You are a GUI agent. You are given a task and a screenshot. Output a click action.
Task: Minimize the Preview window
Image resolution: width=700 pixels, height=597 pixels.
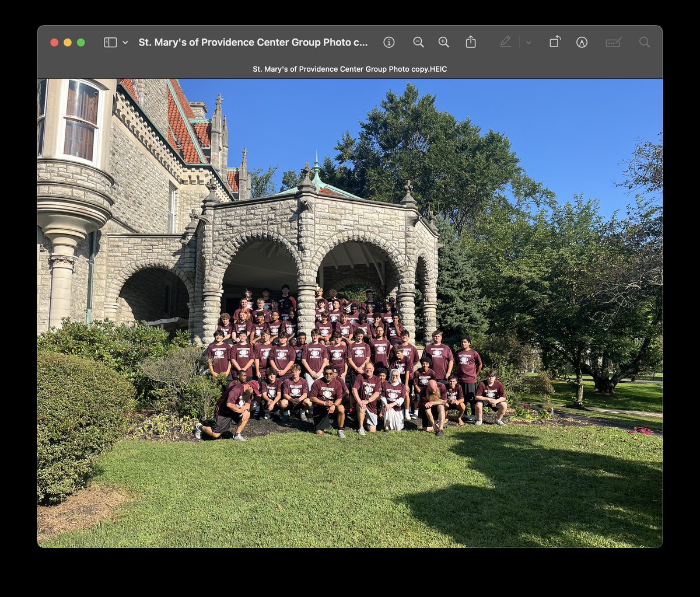coord(68,43)
